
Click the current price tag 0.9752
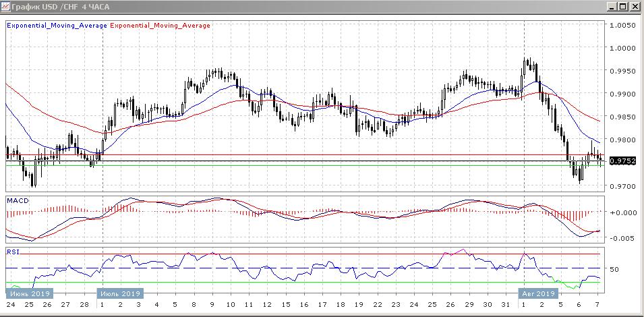tap(620, 161)
